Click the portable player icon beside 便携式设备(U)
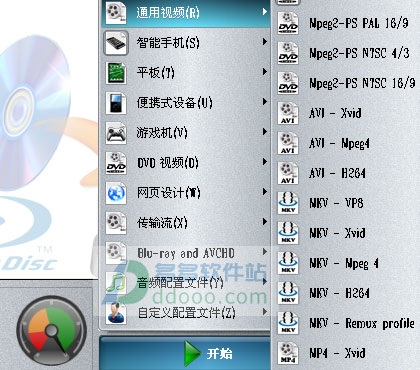The width and height of the screenshot is (420, 370). pos(116,103)
